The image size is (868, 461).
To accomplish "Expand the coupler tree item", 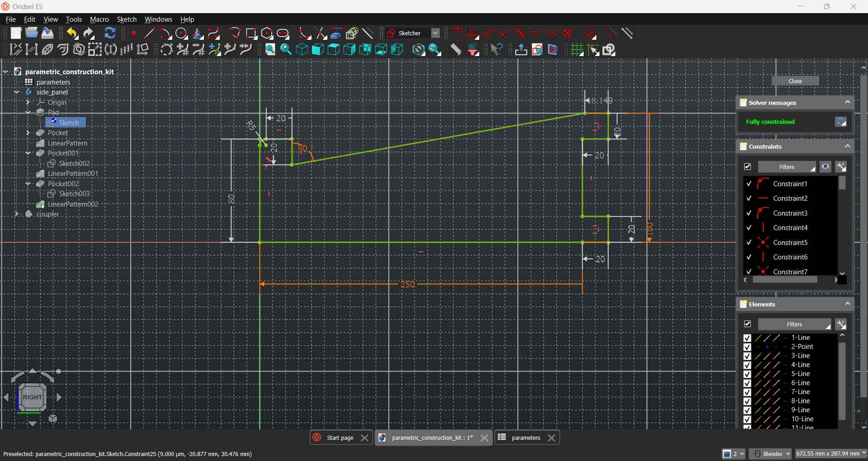I will pyautogui.click(x=17, y=214).
